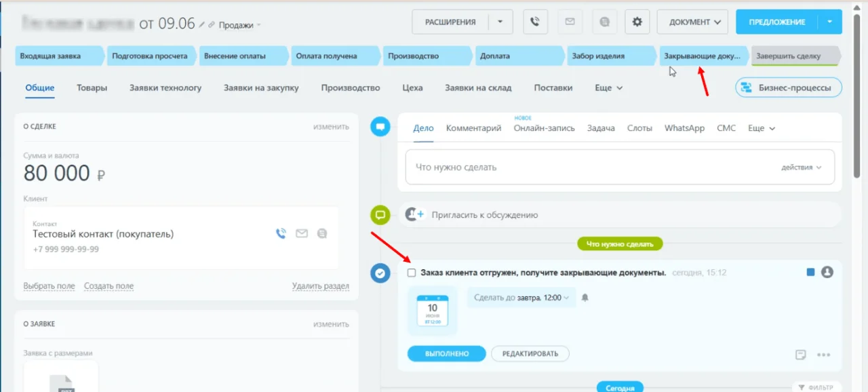868x392 pixels.
Task: Click изменить link in О заявке section
Action: point(331,324)
